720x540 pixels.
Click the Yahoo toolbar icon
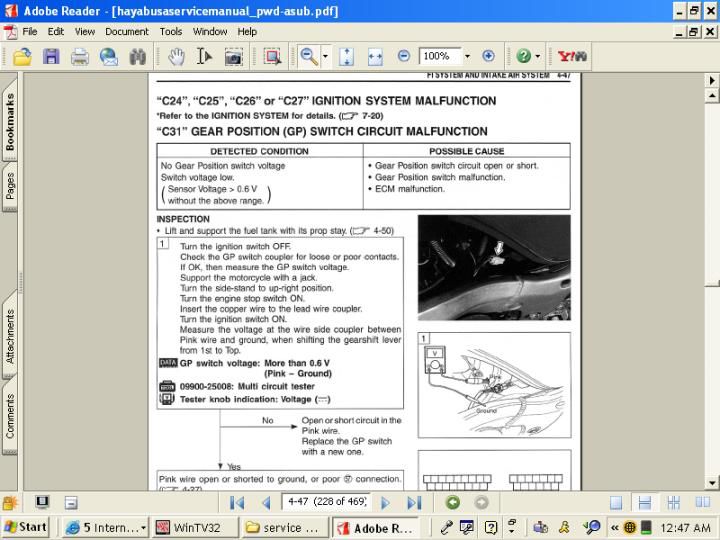click(572, 56)
